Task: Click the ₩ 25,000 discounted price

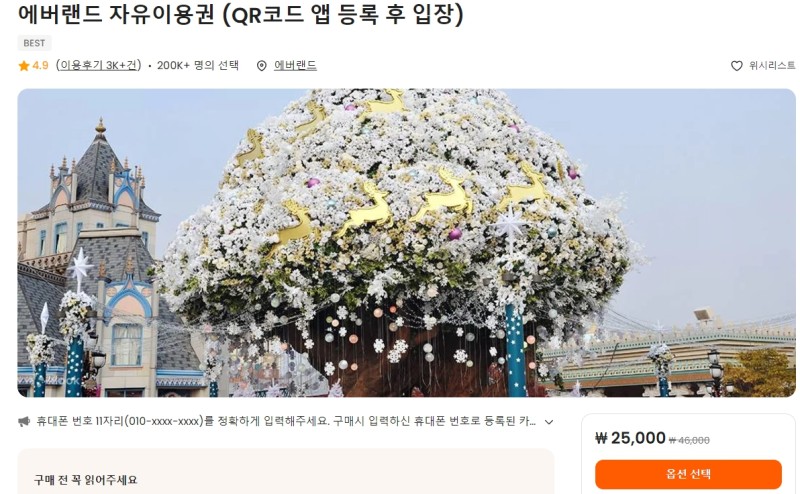Action: point(630,438)
